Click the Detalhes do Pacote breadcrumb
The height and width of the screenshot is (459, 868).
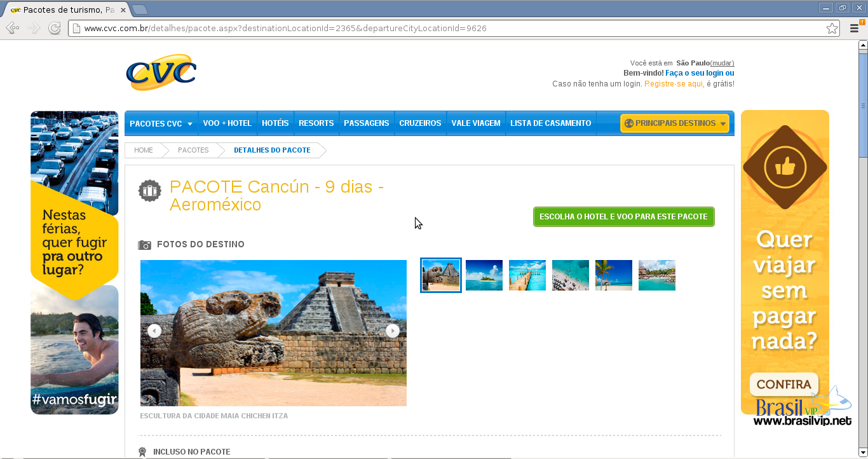click(x=272, y=150)
